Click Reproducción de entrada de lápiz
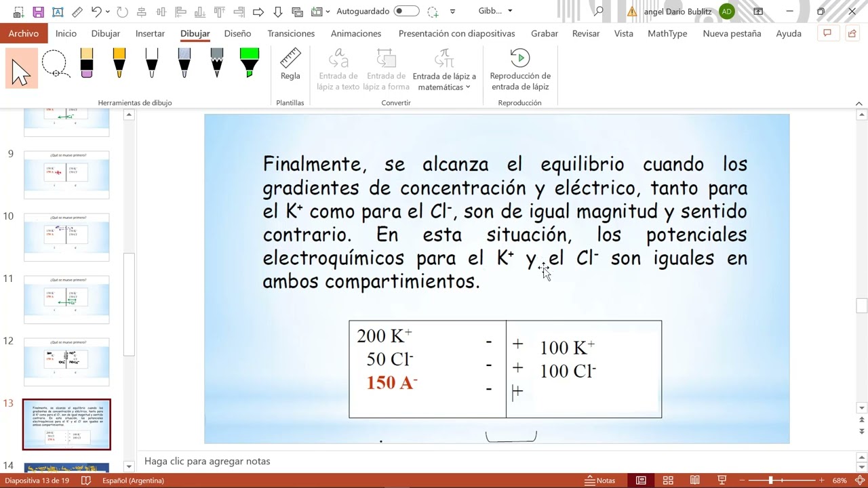 click(520, 70)
